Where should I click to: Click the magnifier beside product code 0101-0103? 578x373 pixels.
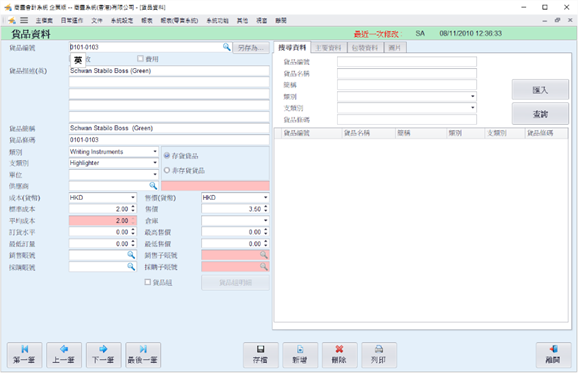(226, 47)
